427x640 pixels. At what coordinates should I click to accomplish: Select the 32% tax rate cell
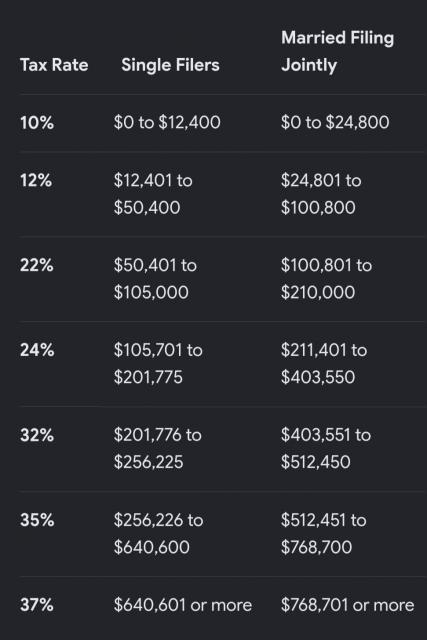37,435
